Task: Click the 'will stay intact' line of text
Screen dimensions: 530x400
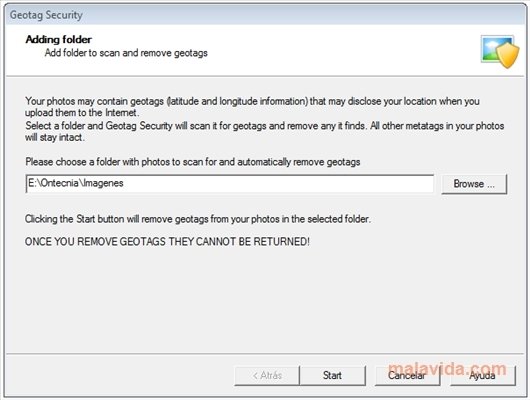Action: (55, 138)
